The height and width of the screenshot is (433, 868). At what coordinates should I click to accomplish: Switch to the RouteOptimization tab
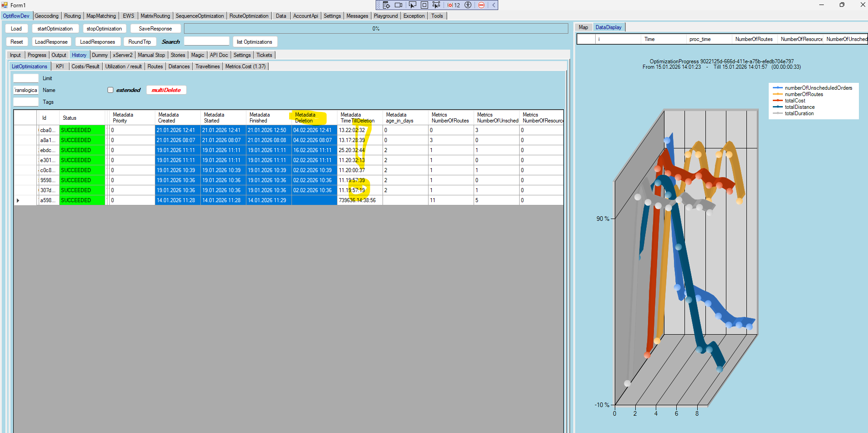(x=249, y=16)
